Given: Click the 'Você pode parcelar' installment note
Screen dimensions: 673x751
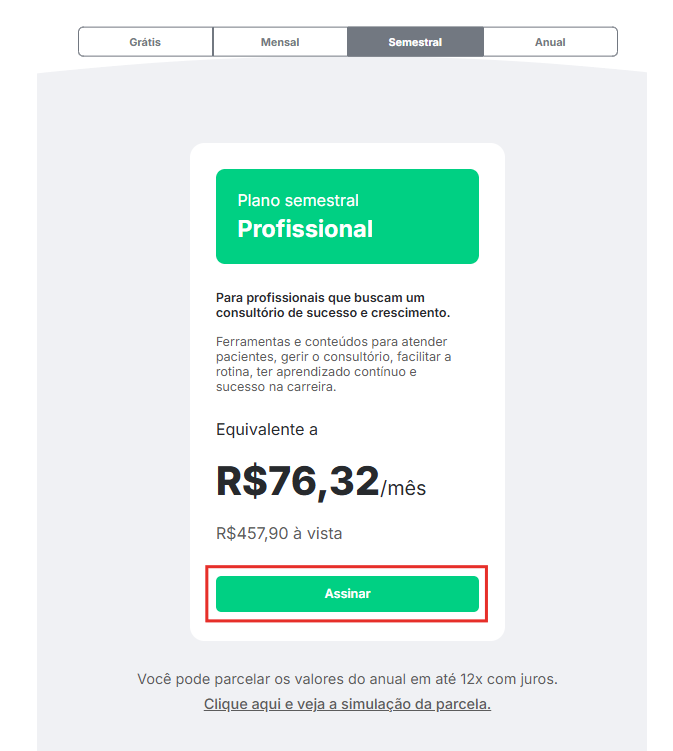Looking at the screenshot, I should [347, 679].
